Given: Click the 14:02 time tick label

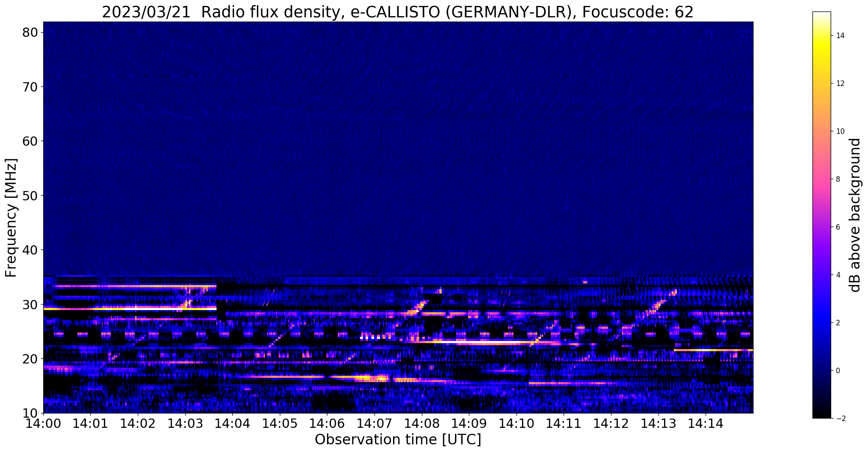Looking at the screenshot, I should click(138, 423).
